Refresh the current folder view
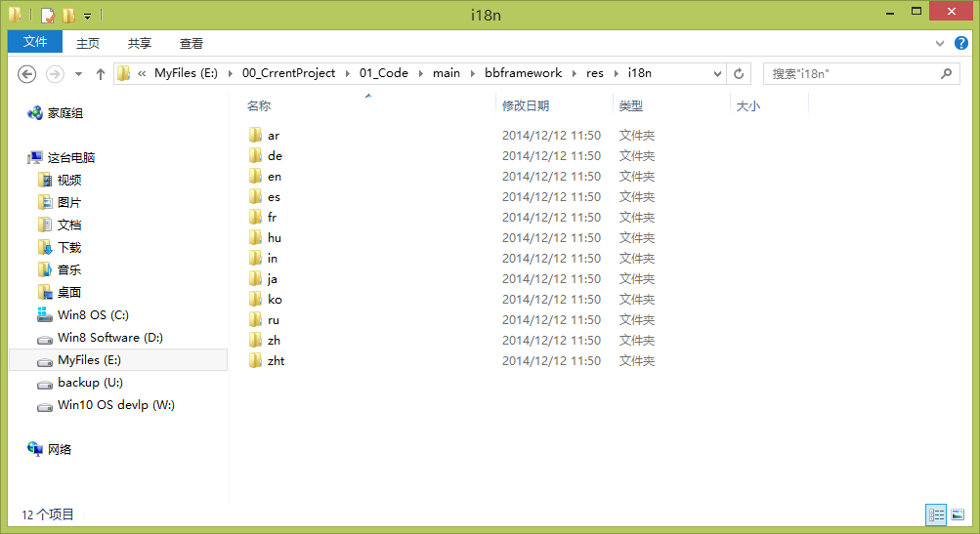This screenshot has width=980, height=534. point(739,73)
